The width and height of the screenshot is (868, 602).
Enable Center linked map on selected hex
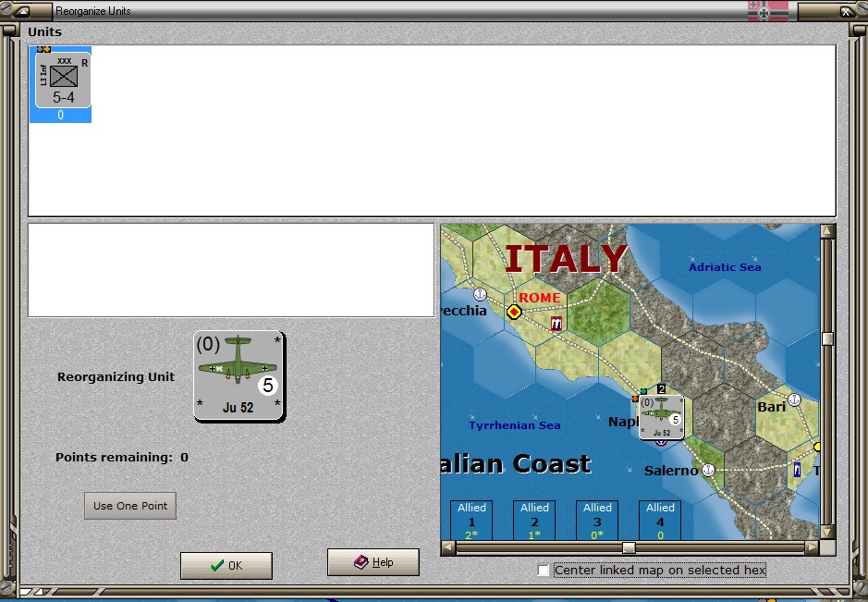[x=544, y=570]
